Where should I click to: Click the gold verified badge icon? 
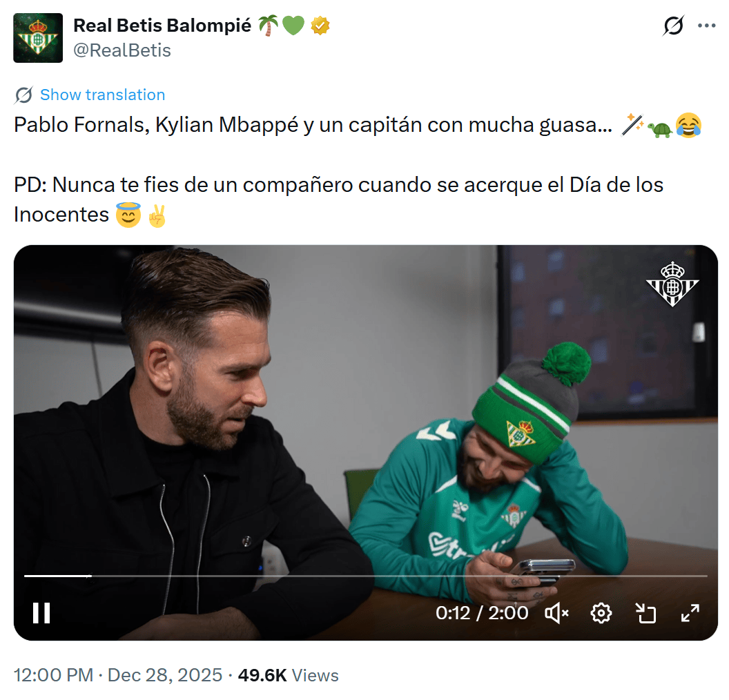click(x=320, y=26)
